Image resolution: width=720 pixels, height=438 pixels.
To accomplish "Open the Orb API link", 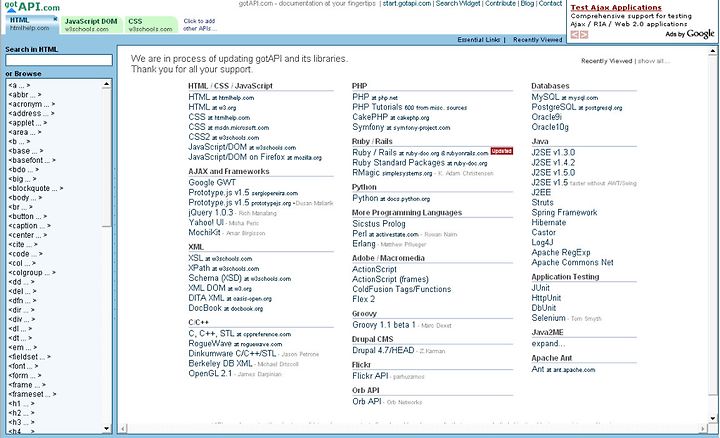I will (366, 401).
